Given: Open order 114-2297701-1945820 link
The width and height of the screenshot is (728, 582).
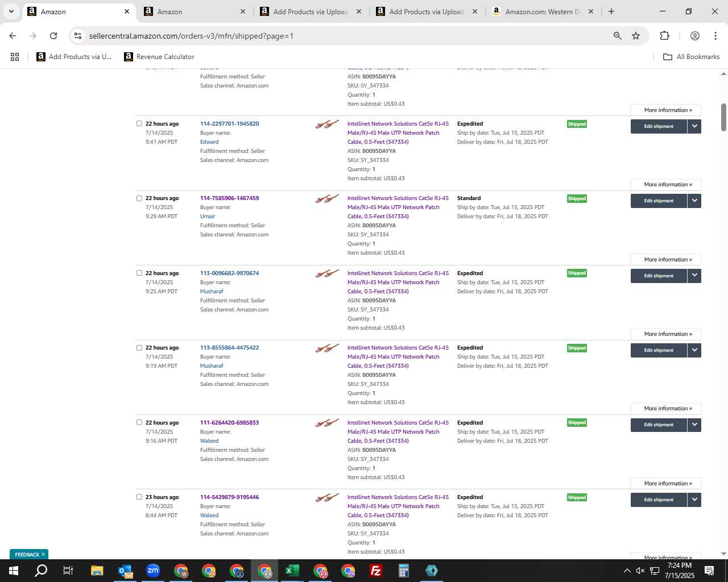Looking at the screenshot, I should 229,124.
